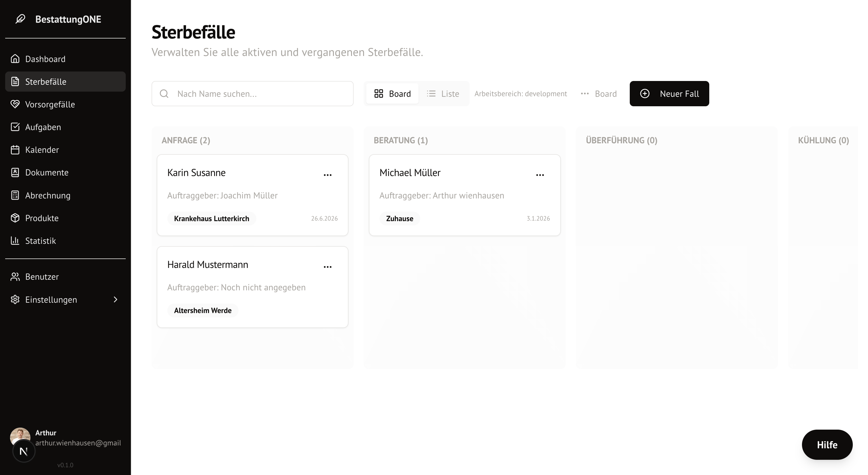
Task: Click the Krankehaus Lutterkirch location tag
Action: click(x=212, y=219)
